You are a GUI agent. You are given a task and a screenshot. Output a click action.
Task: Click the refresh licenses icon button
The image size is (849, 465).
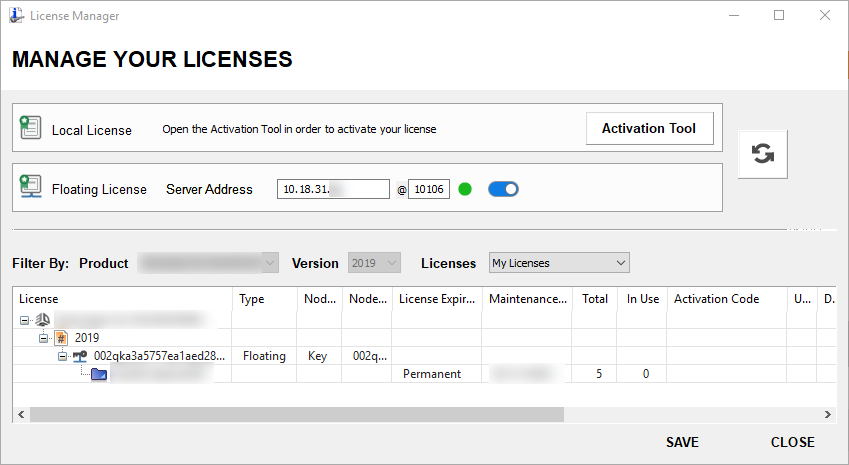(x=762, y=154)
